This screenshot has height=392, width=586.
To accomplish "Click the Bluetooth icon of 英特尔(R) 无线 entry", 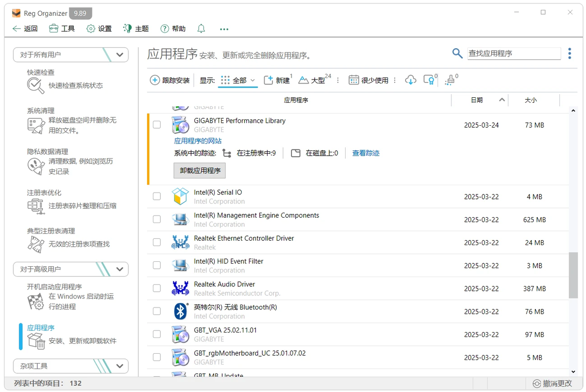I will point(180,311).
